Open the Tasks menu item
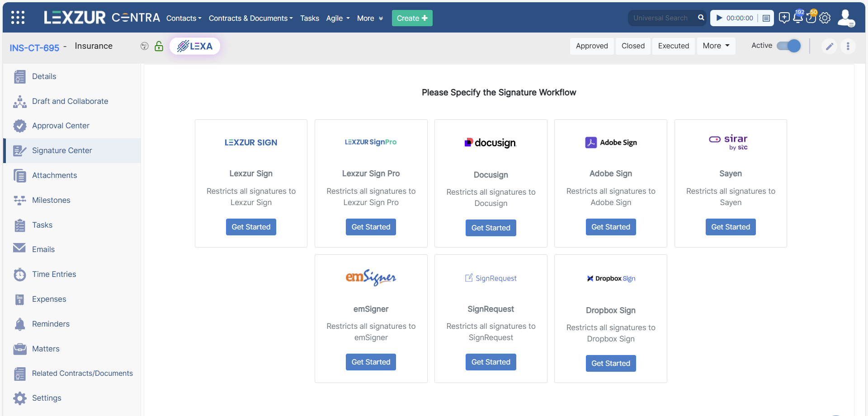 310,18
